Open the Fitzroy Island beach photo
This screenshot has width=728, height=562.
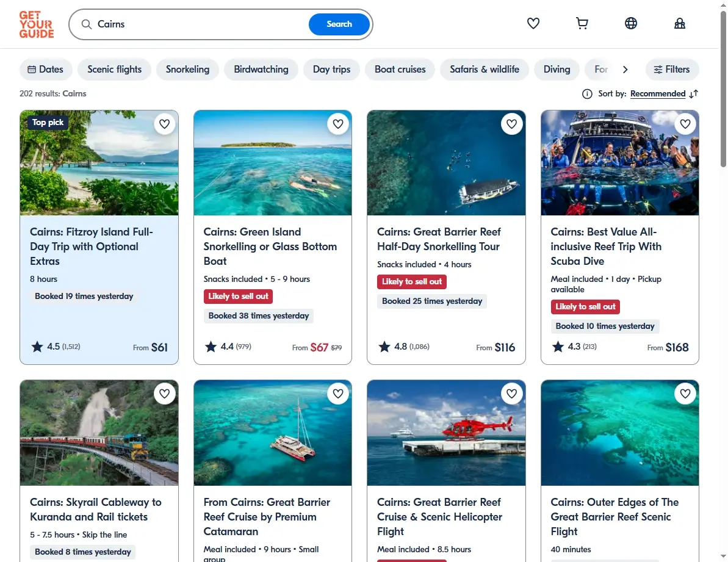pos(99,163)
